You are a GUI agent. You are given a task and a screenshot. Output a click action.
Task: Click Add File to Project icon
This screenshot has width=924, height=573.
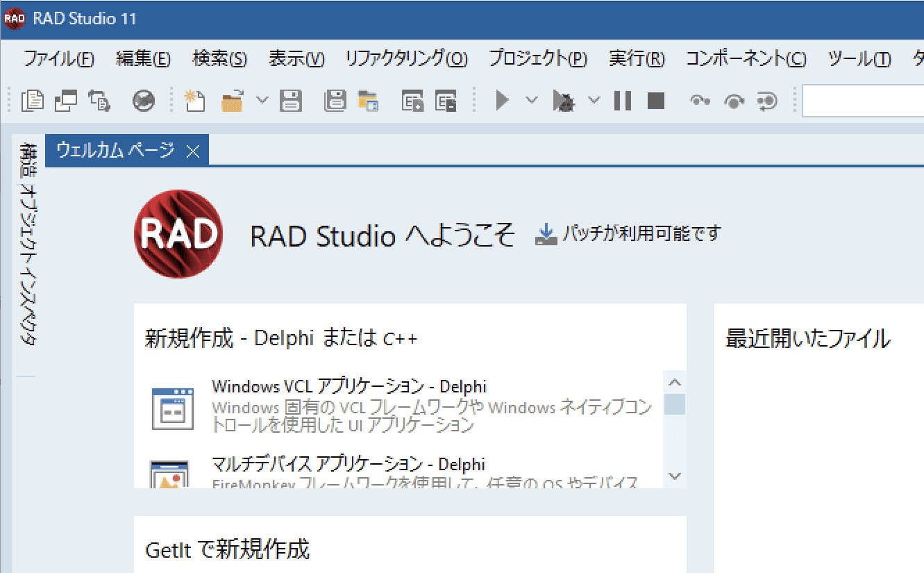pos(412,101)
